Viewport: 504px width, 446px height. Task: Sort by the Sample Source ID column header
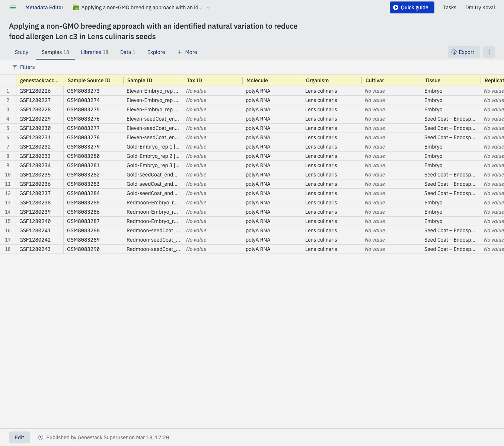tap(93, 80)
